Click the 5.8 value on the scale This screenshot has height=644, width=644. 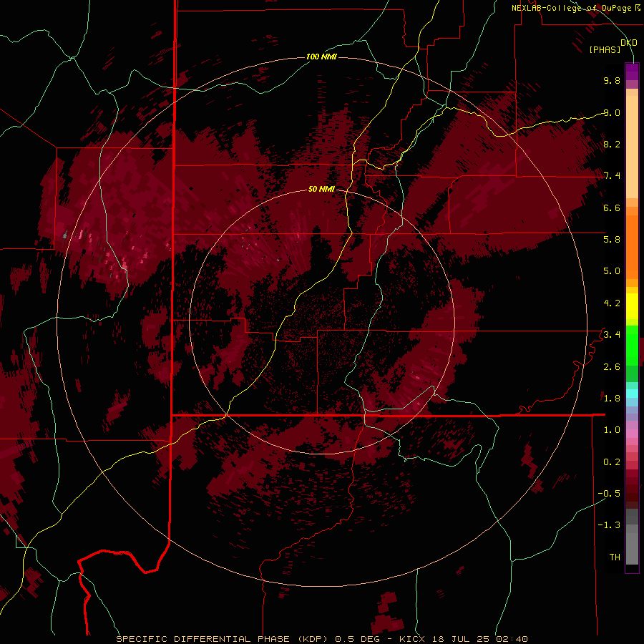click(612, 240)
